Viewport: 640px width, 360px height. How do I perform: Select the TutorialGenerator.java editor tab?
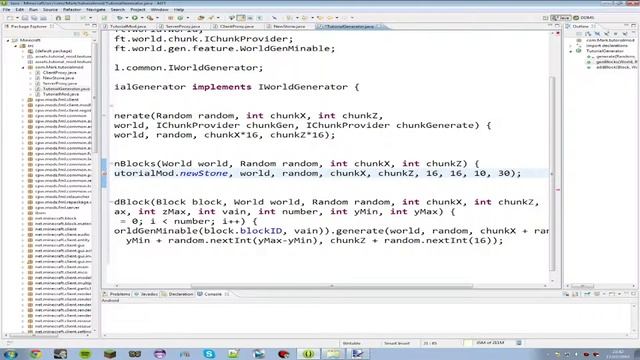(349, 26)
